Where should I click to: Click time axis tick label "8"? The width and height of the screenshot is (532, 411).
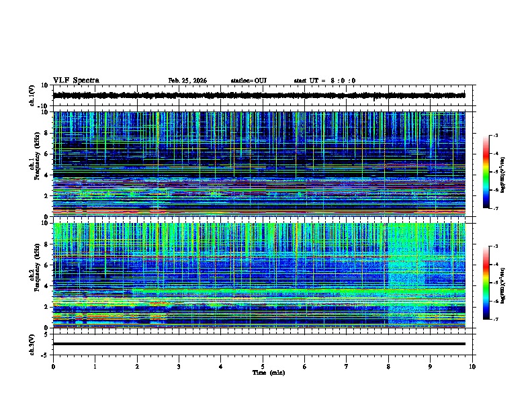[x=388, y=367]
